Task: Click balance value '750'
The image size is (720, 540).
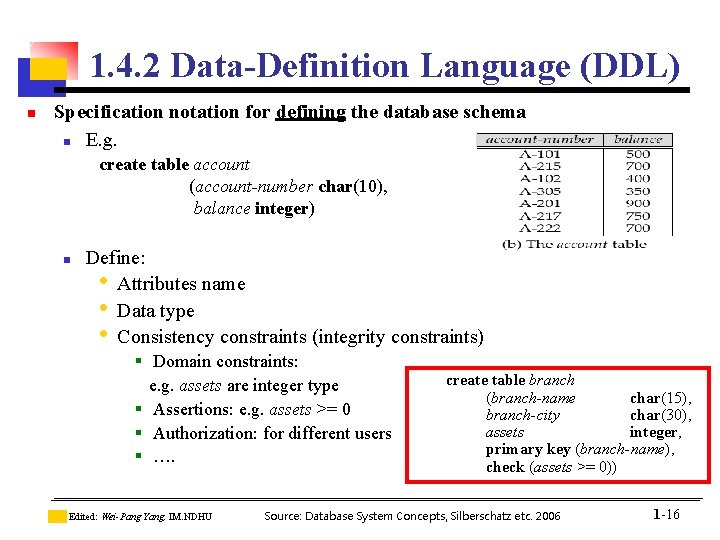Action: (x=638, y=216)
